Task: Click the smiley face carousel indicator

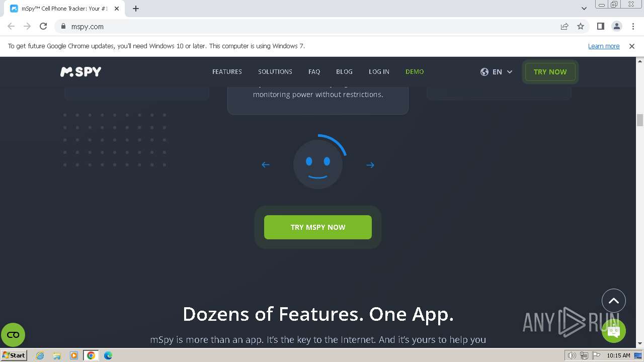Action: 318,164
